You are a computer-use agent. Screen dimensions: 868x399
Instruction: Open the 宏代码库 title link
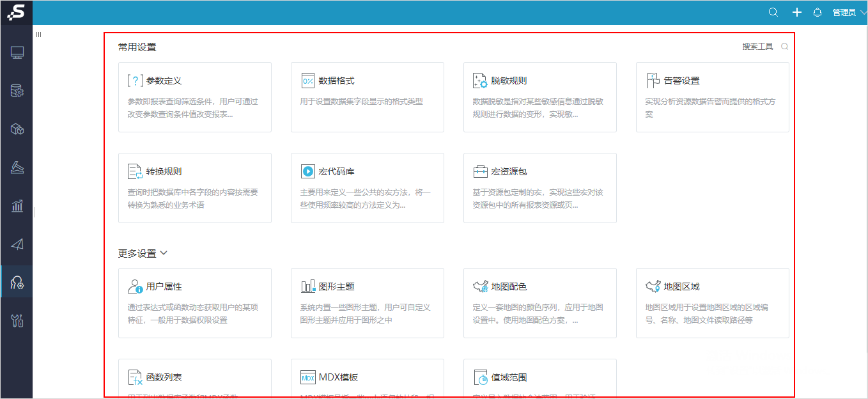337,171
